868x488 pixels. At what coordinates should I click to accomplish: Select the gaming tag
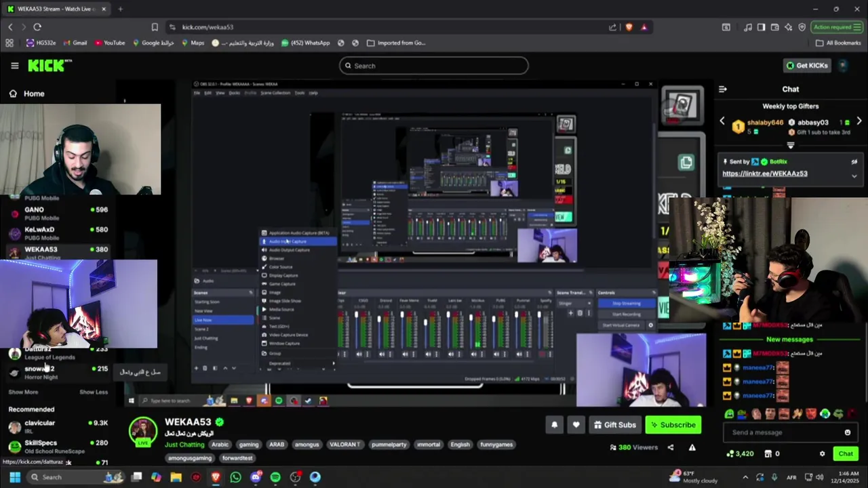pos(249,445)
